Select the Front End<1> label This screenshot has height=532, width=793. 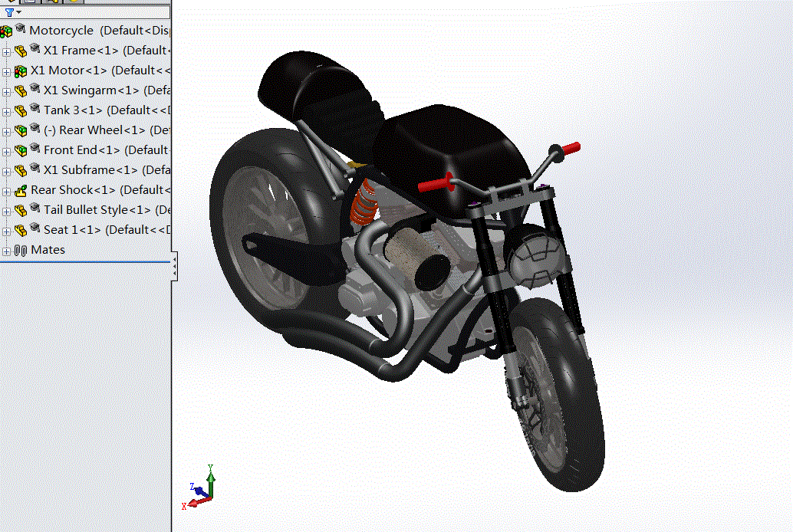pyautogui.click(x=82, y=150)
